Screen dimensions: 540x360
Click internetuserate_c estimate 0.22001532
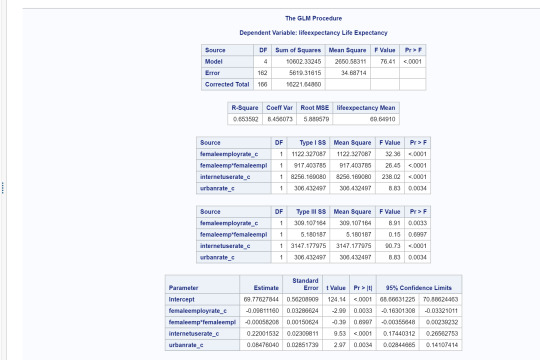coord(263,333)
